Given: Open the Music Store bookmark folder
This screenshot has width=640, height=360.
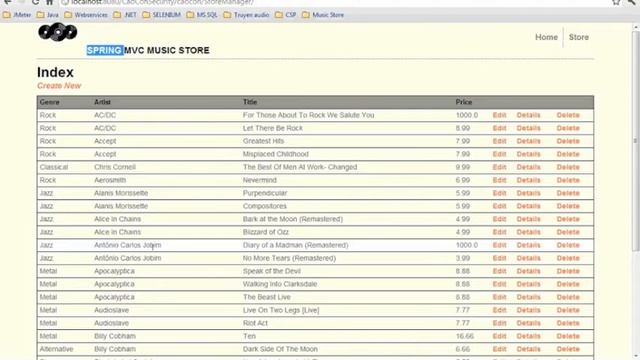Looking at the screenshot, I should (x=323, y=15).
